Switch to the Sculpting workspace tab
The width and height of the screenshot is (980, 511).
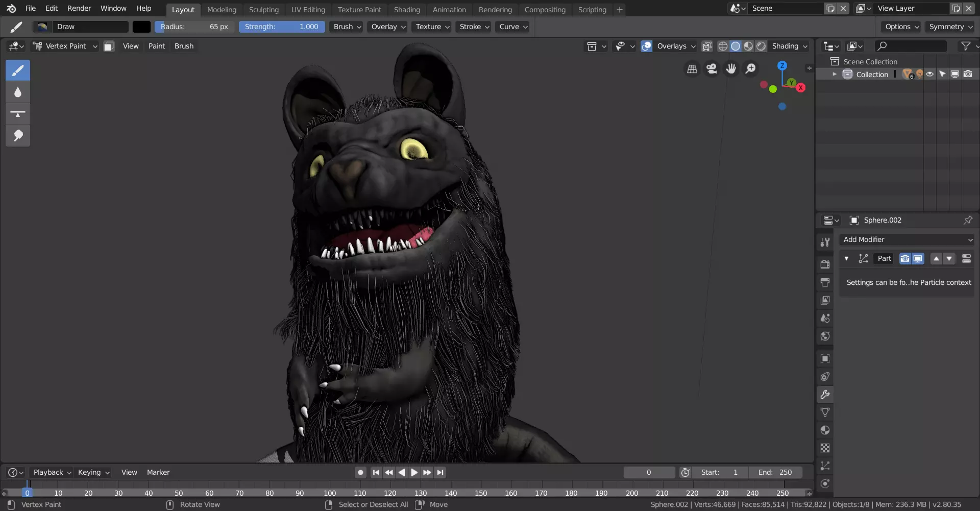click(x=263, y=9)
